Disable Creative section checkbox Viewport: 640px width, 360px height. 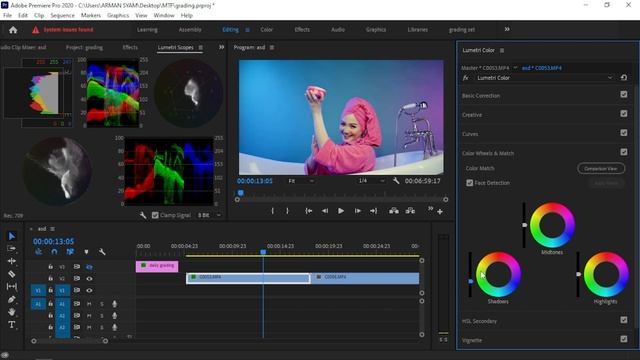pos(624,113)
